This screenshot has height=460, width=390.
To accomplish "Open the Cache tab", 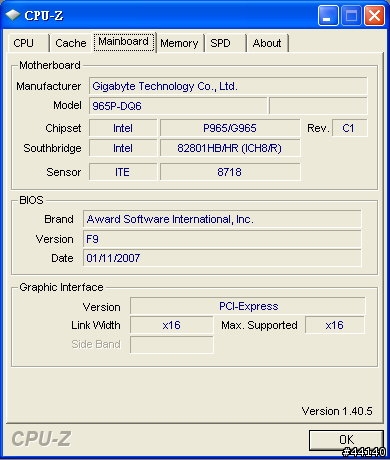I will click(71, 43).
